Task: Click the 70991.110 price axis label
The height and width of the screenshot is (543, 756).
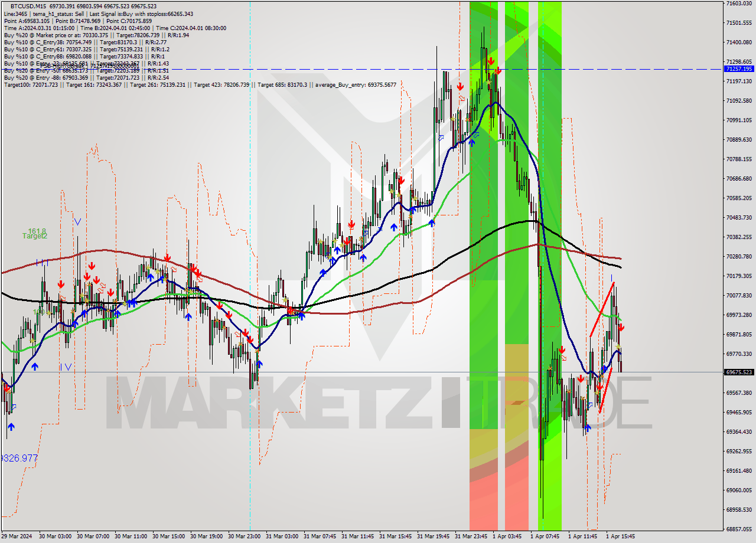Action: tap(739, 120)
